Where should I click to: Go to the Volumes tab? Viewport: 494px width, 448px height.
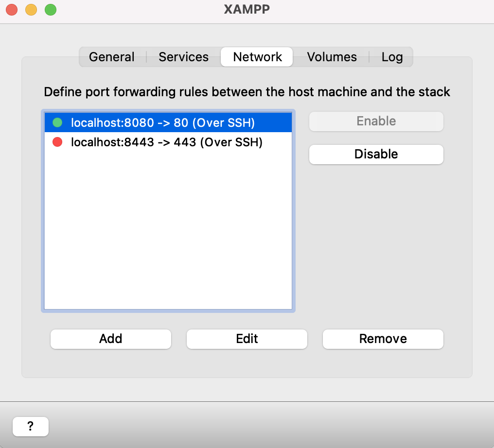pos(332,57)
